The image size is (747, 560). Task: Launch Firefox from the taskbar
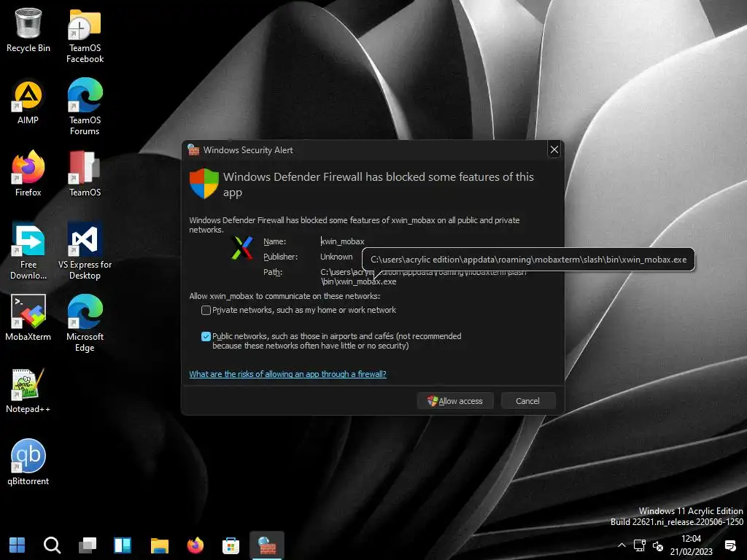196,545
